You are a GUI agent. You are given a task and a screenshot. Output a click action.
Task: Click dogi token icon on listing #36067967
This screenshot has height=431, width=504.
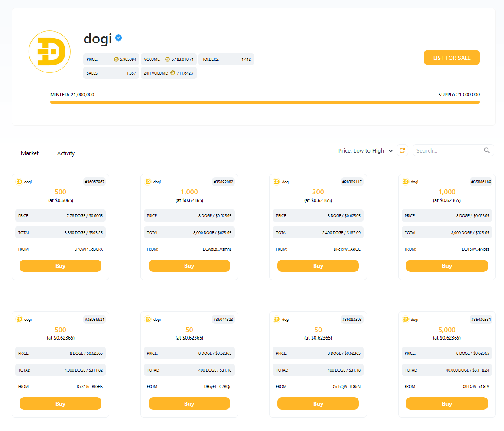click(x=19, y=182)
